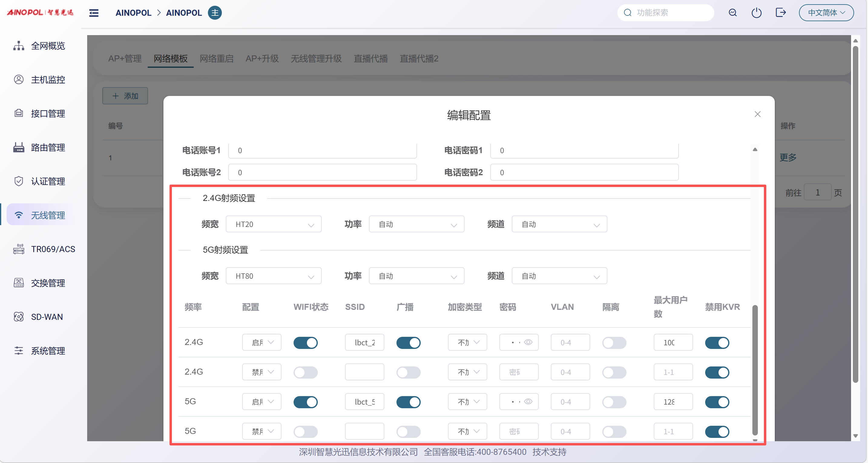Click the 电话账号1 input field

[x=322, y=151]
